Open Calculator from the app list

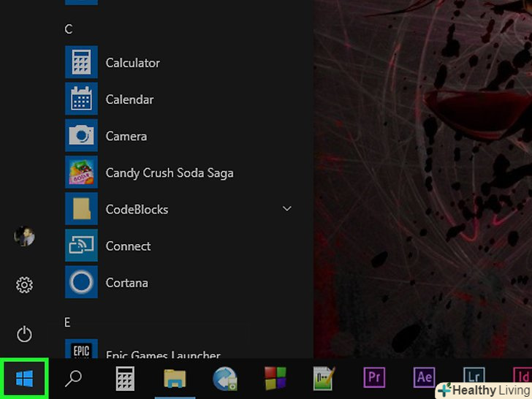[x=132, y=63]
